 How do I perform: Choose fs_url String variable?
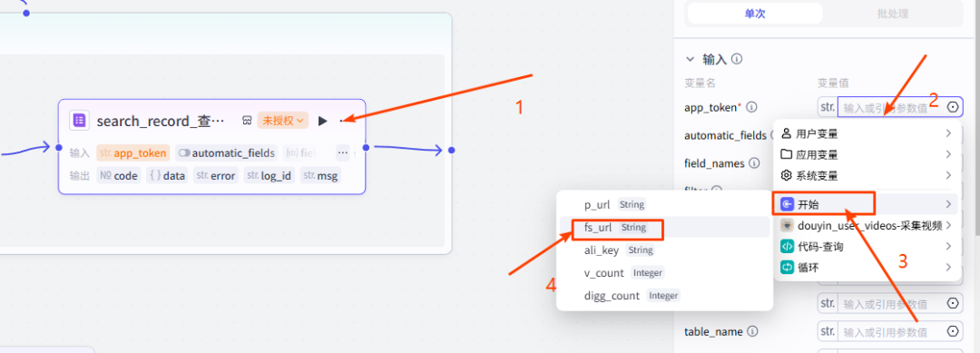tap(664, 228)
